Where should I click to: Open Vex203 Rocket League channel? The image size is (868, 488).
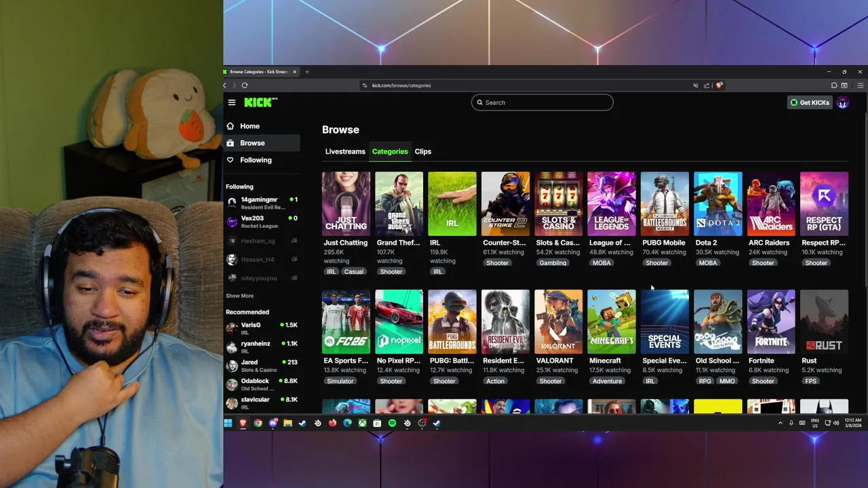(262, 222)
